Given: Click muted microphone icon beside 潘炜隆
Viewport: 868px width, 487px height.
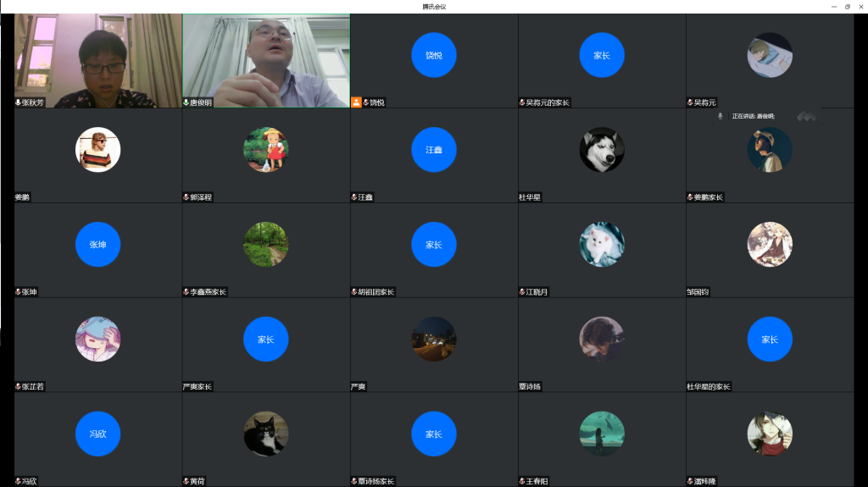Looking at the screenshot, I should pos(689,482).
